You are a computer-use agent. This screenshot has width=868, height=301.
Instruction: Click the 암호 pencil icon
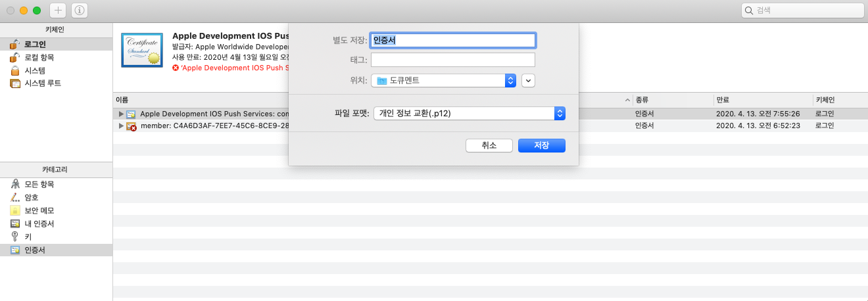(14, 197)
